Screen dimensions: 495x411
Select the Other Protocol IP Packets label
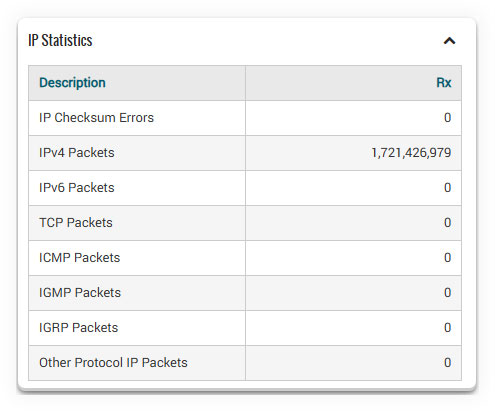click(x=113, y=363)
